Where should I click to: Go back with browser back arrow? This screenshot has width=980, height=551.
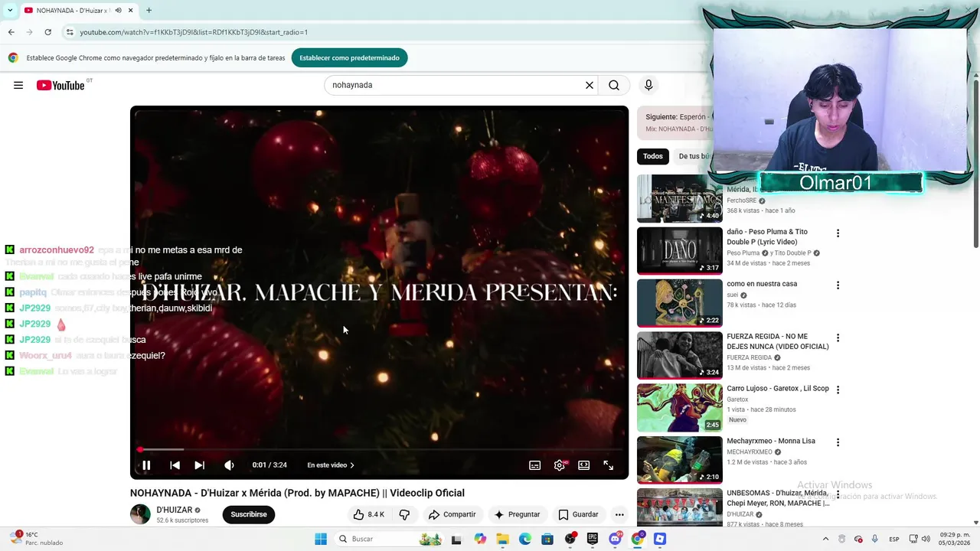pyautogui.click(x=11, y=32)
